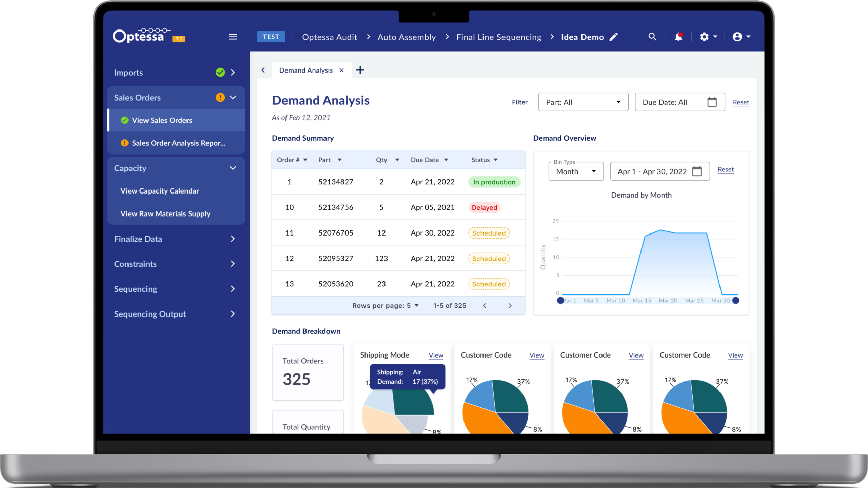Click the top Filter Reset link
Image resolution: width=868 pixels, height=488 pixels.
coord(741,102)
